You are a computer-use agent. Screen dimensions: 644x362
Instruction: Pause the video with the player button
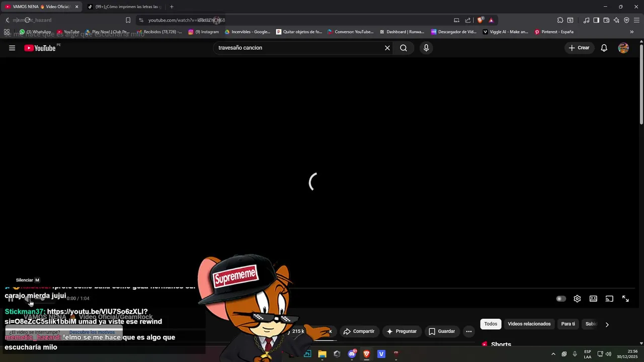pos(10,299)
